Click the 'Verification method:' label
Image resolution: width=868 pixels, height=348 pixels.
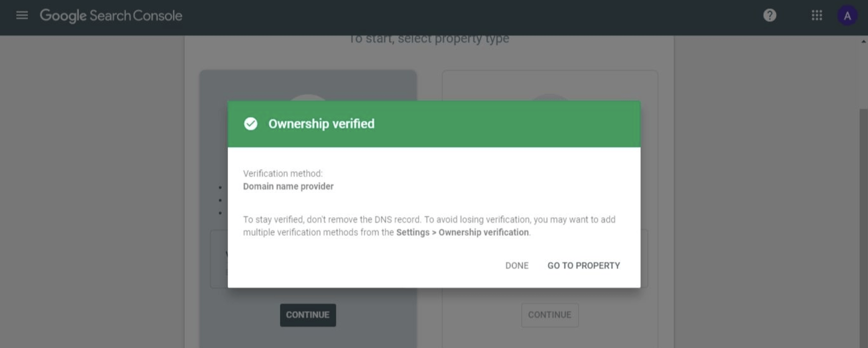pos(282,173)
